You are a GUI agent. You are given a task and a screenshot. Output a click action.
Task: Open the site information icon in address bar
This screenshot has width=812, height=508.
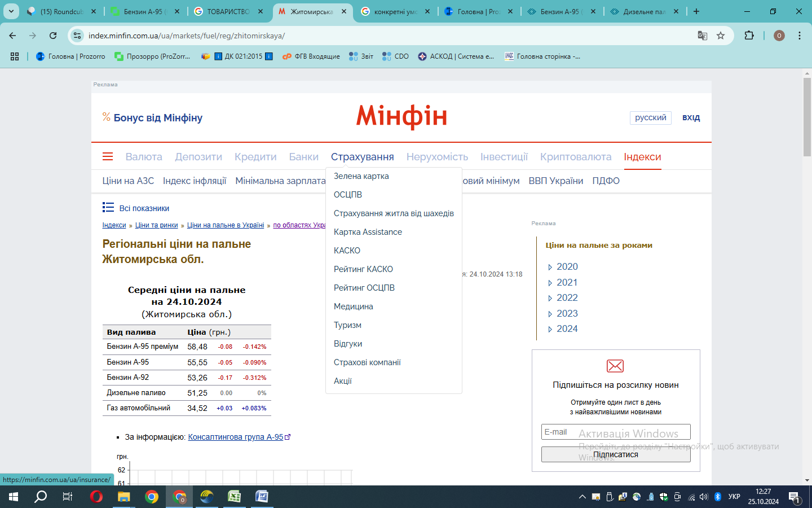[77, 36]
